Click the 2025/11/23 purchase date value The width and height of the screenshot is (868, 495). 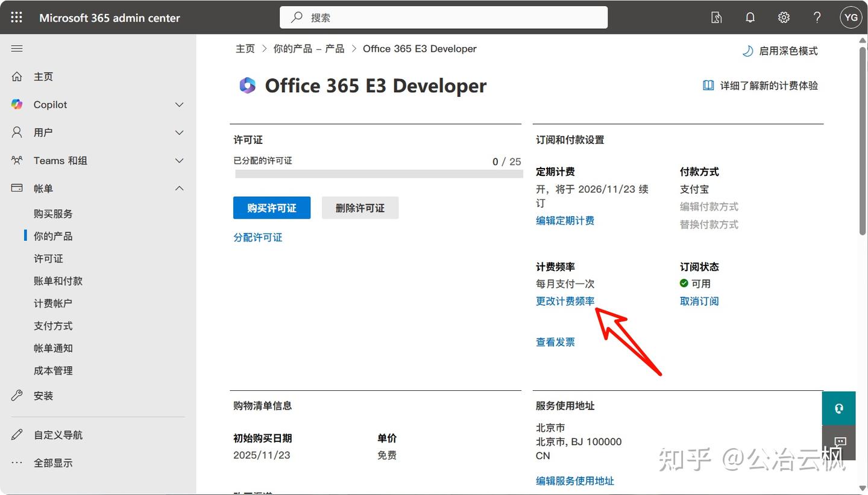tap(262, 455)
